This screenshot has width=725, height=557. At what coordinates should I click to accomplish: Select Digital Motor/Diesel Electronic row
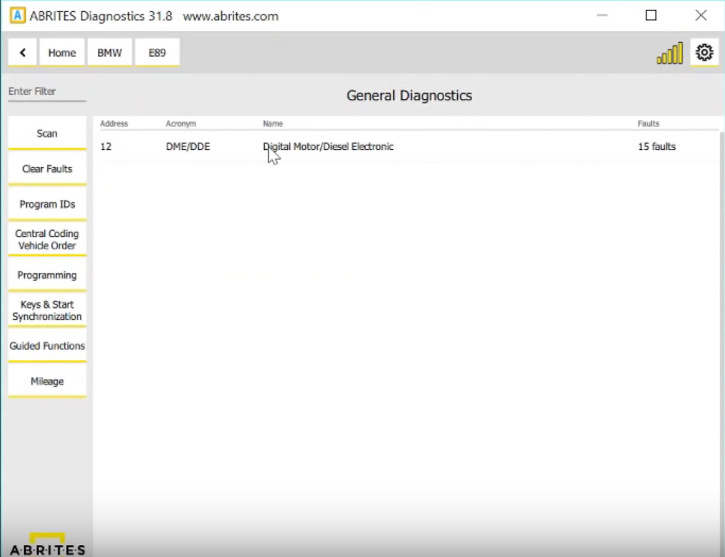click(x=409, y=147)
